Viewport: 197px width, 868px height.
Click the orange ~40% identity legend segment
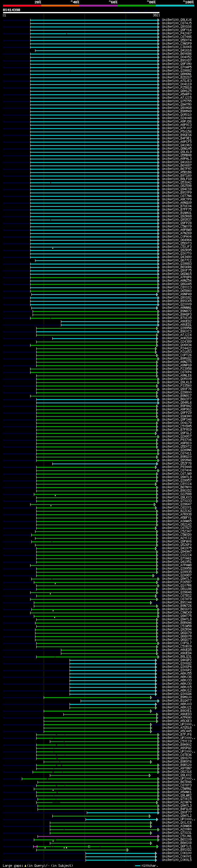point(60,6)
